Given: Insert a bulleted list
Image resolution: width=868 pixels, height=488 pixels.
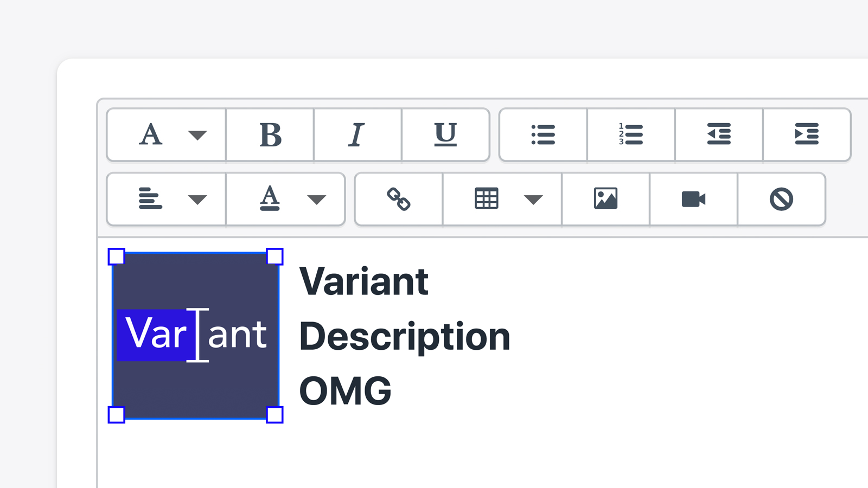Looking at the screenshot, I should point(544,135).
